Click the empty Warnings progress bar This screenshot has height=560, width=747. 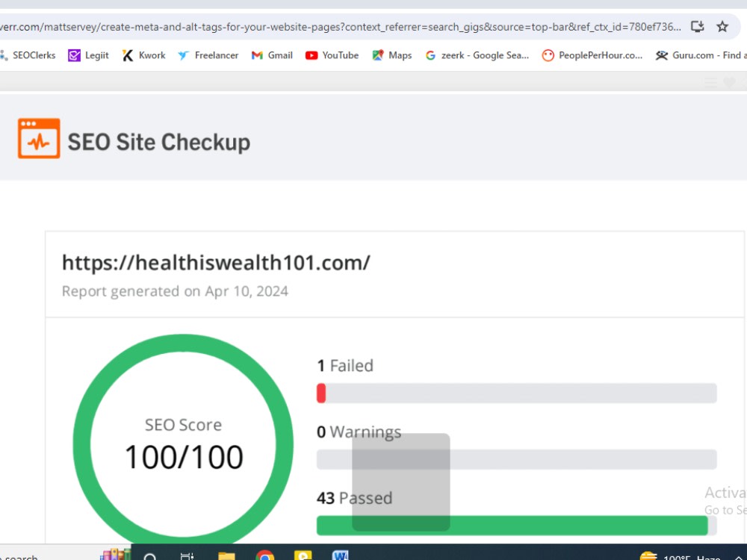point(516,459)
